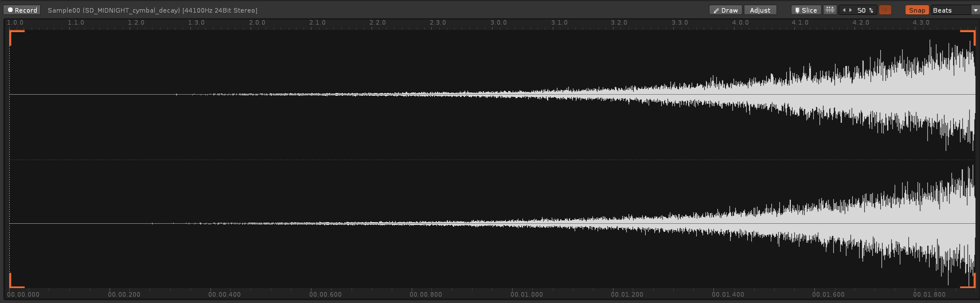Enable the Draw pencil tool
The image size is (980, 303).
[x=725, y=10]
